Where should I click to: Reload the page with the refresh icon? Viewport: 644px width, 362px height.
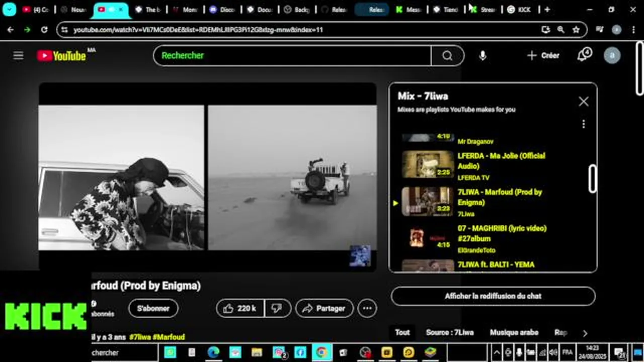pyautogui.click(x=44, y=30)
